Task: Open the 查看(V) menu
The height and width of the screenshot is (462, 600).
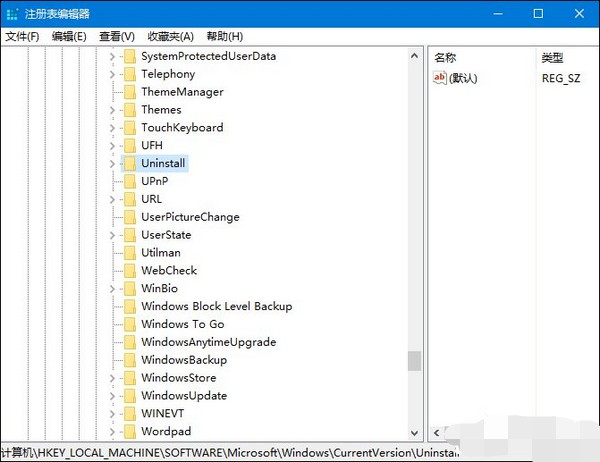Action: click(117, 36)
